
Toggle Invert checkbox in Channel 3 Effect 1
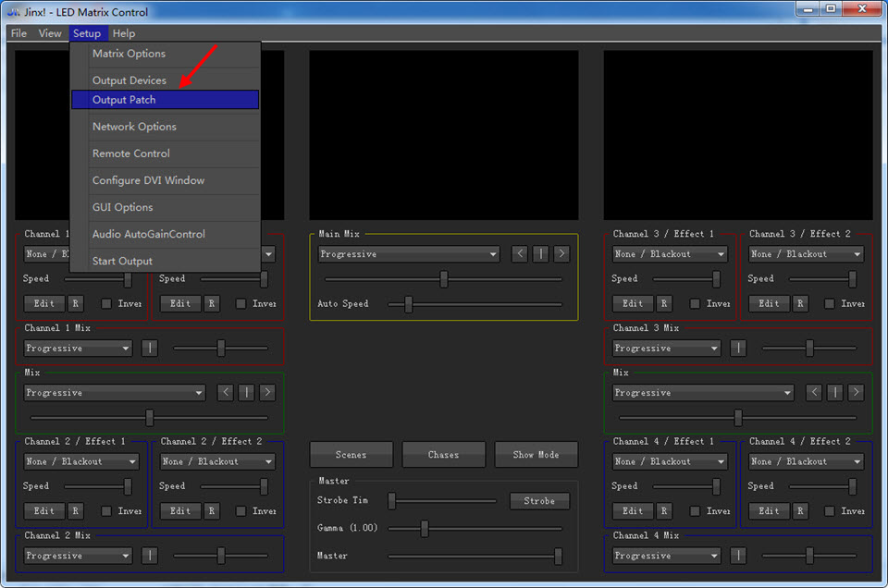coord(695,303)
